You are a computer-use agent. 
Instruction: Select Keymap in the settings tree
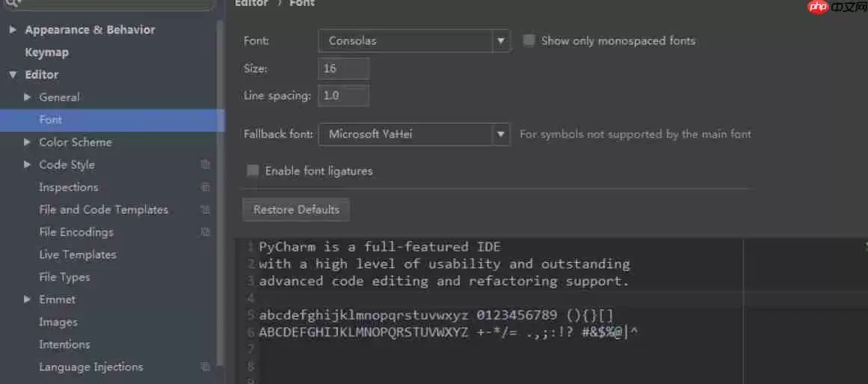46,52
